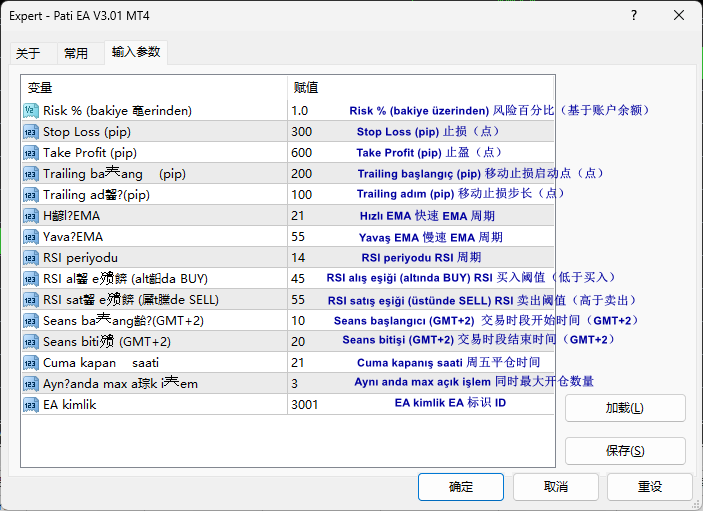Click the EA kimlik value 3001
Screen dimensions: 703x511
point(304,404)
